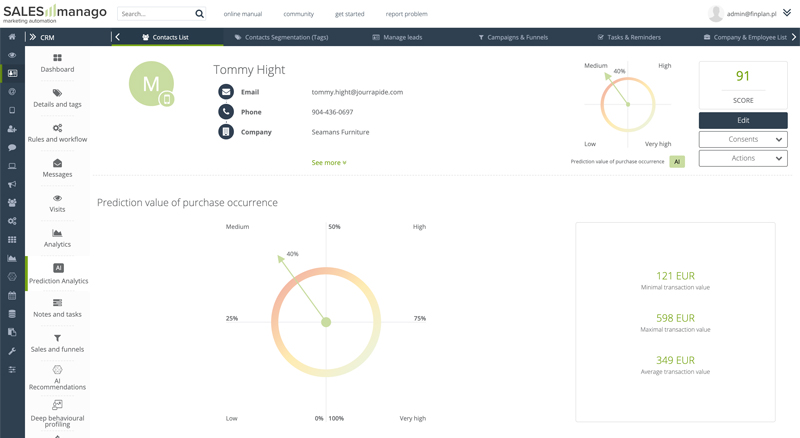This screenshot has height=438, width=800.
Task: Open the users group icon in rail
Action: 12,203
